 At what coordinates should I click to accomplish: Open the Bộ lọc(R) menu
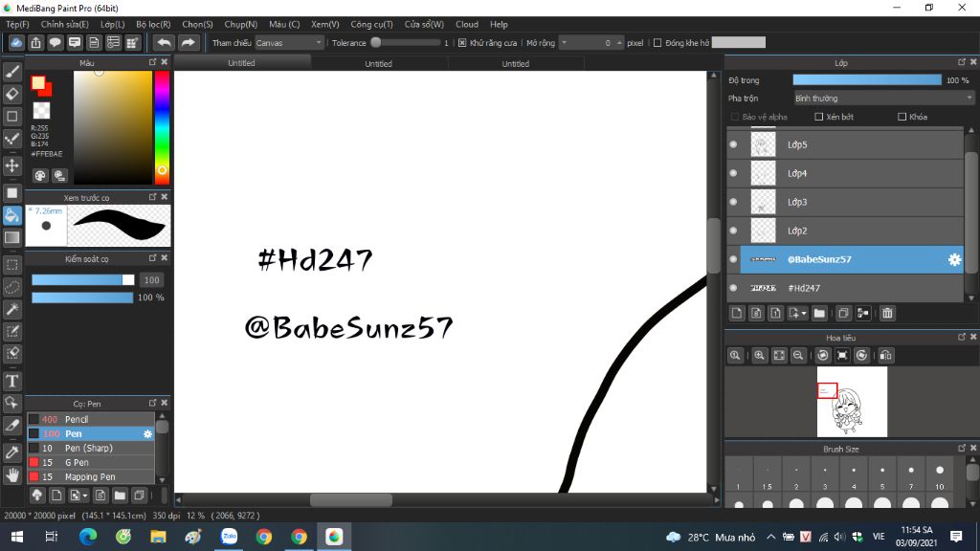[153, 24]
